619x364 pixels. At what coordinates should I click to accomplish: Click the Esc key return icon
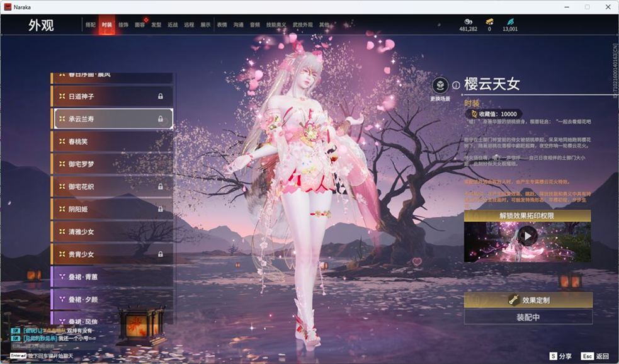coord(587,356)
